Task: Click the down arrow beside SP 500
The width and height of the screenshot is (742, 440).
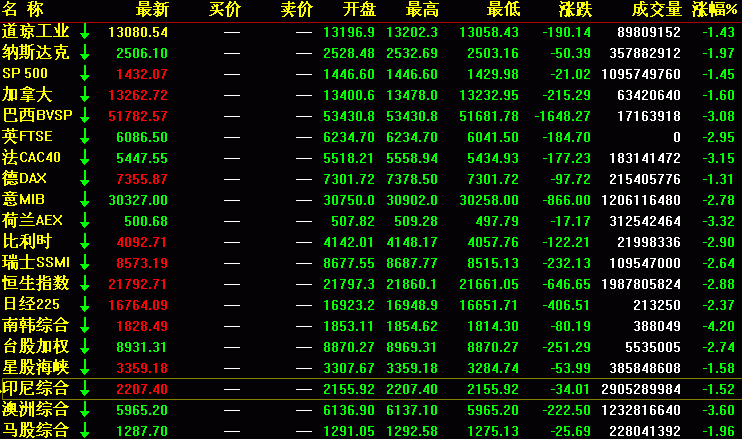Action: coord(85,74)
